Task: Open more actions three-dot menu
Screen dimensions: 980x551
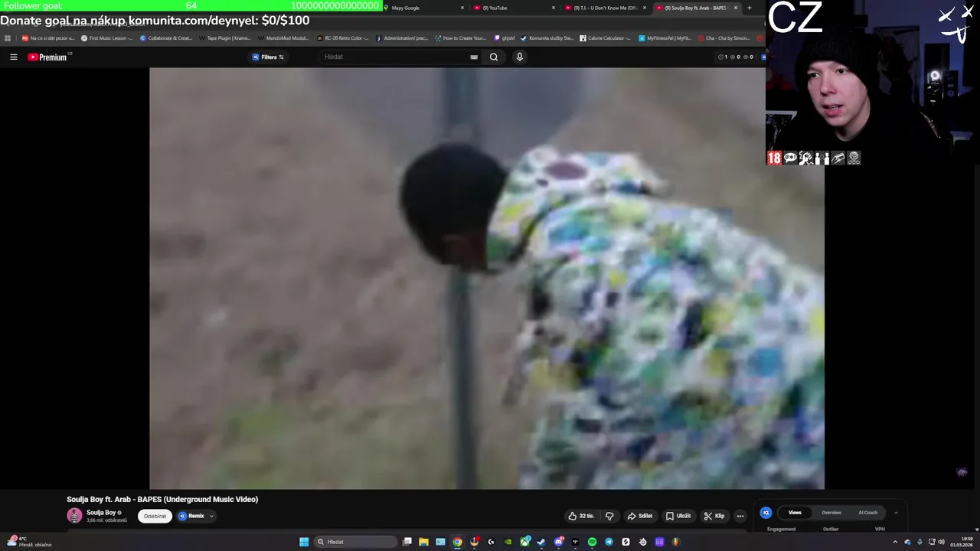Action: (x=740, y=516)
